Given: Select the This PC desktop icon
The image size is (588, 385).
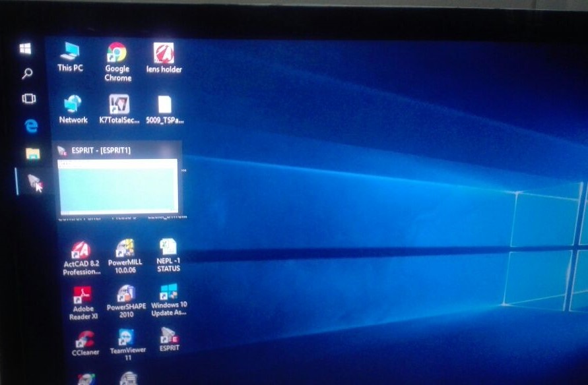Looking at the screenshot, I should tap(70, 53).
